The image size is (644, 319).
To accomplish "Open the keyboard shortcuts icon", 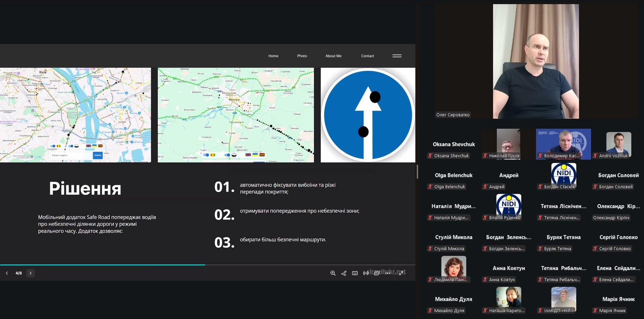I will (x=355, y=273).
